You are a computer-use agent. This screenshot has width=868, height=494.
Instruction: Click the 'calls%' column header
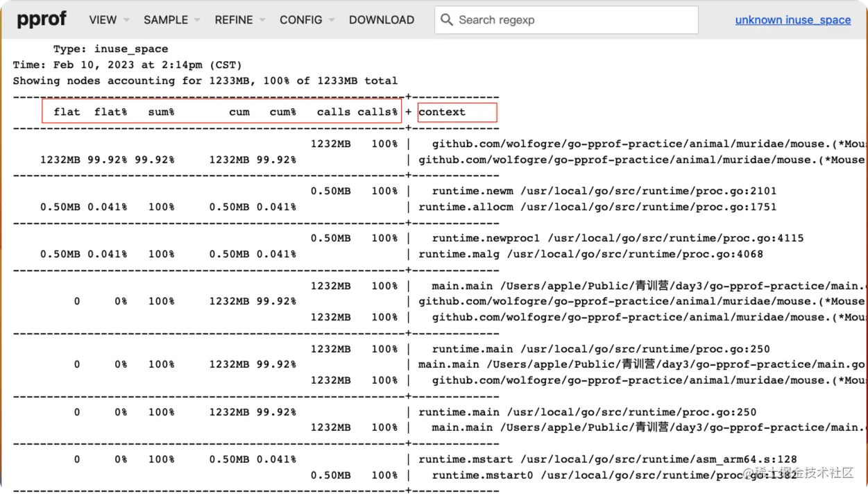[x=378, y=112]
